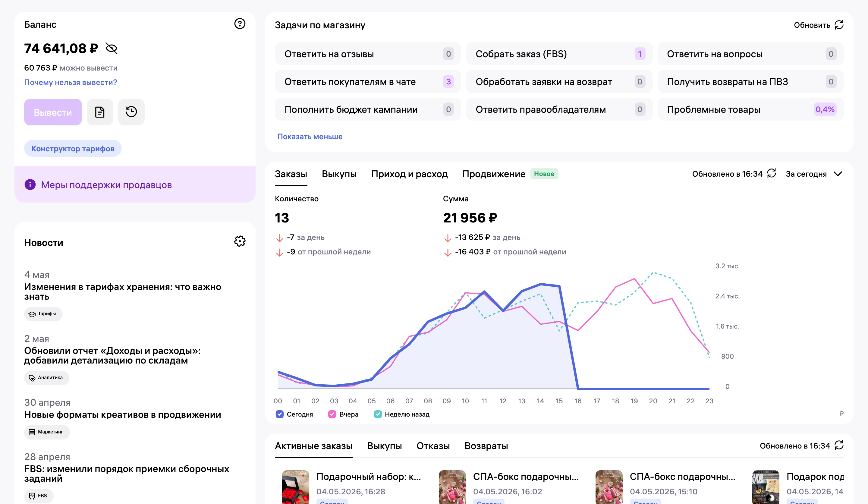The width and height of the screenshot is (868, 504).
Task: Toggle the Вчера chart series checkbox
Action: click(332, 414)
